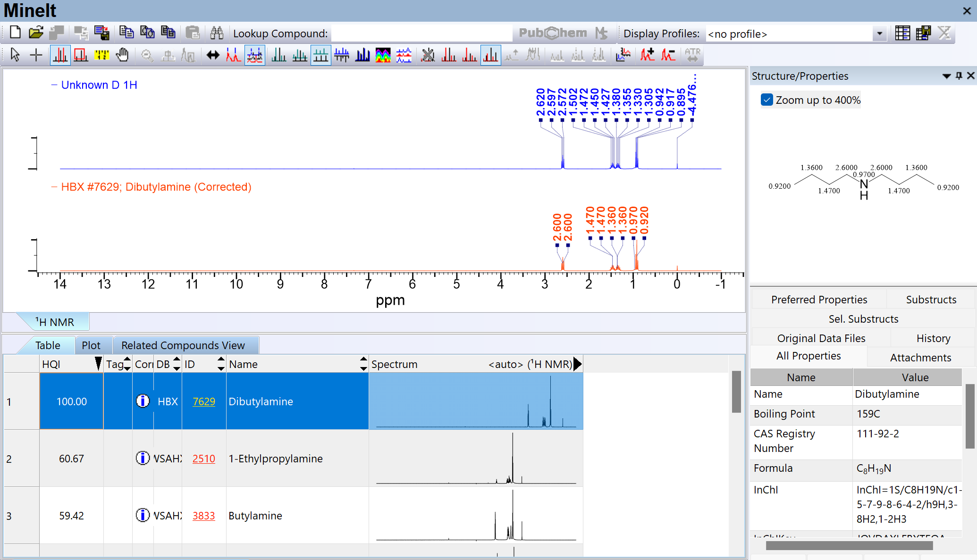Pin the Structure/Properties panel
This screenshot has height=560, width=977.
(959, 76)
